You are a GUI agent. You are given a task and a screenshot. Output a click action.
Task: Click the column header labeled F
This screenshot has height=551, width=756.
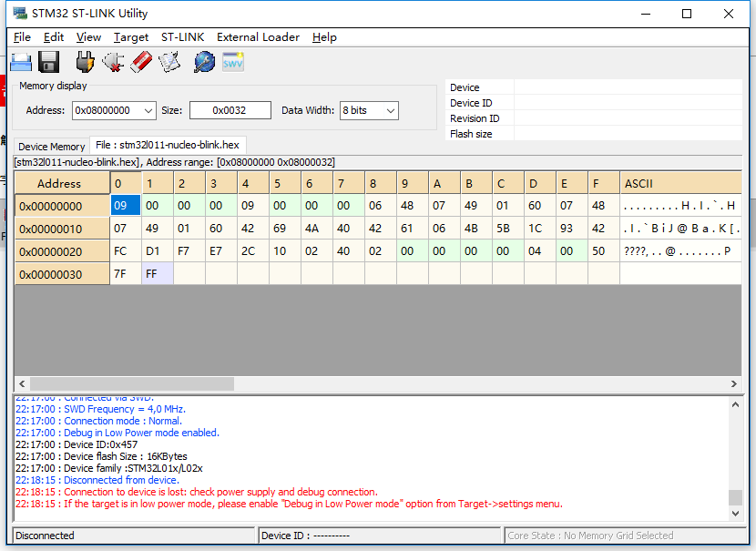[x=604, y=184]
